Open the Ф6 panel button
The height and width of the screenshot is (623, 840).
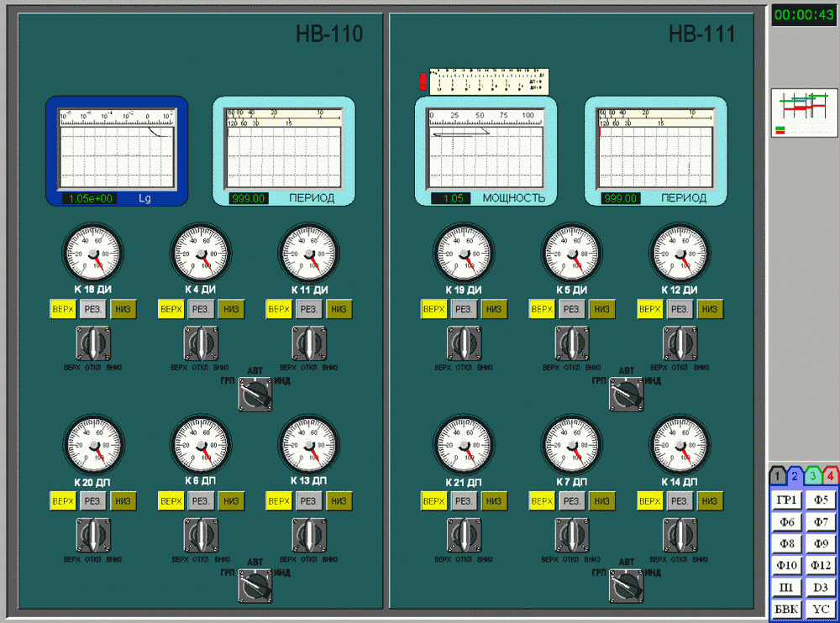point(786,522)
